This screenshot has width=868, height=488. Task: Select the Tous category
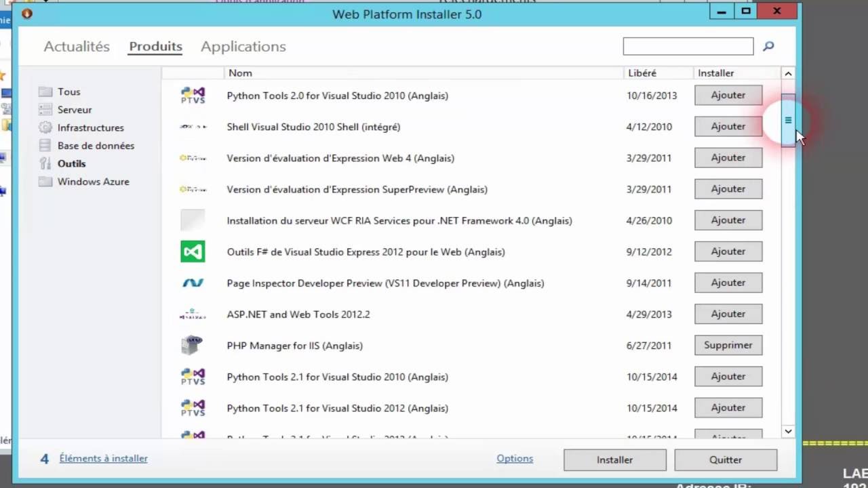(x=68, y=91)
